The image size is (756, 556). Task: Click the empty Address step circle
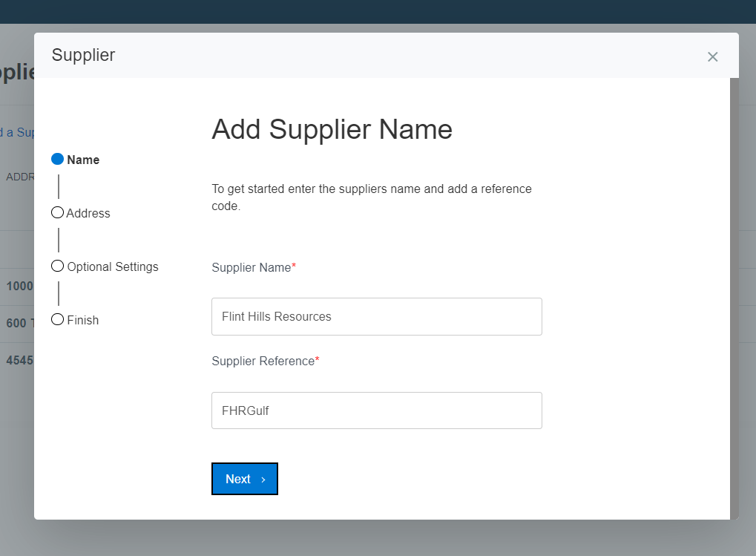pyautogui.click(x=57, y=212)
